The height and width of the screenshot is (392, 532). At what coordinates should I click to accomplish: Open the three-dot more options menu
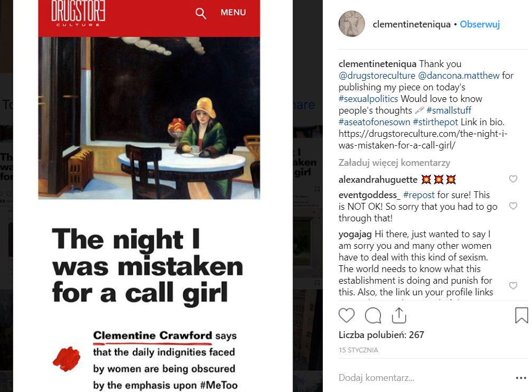pyautogui.click(x=521, y=378)
